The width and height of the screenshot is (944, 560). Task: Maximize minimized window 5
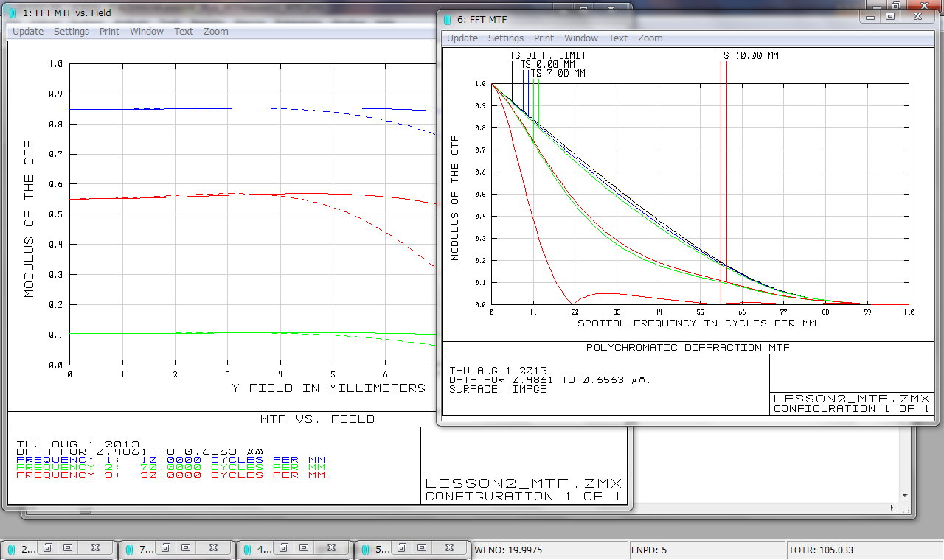pyautogui.click(x=422, y=548)
